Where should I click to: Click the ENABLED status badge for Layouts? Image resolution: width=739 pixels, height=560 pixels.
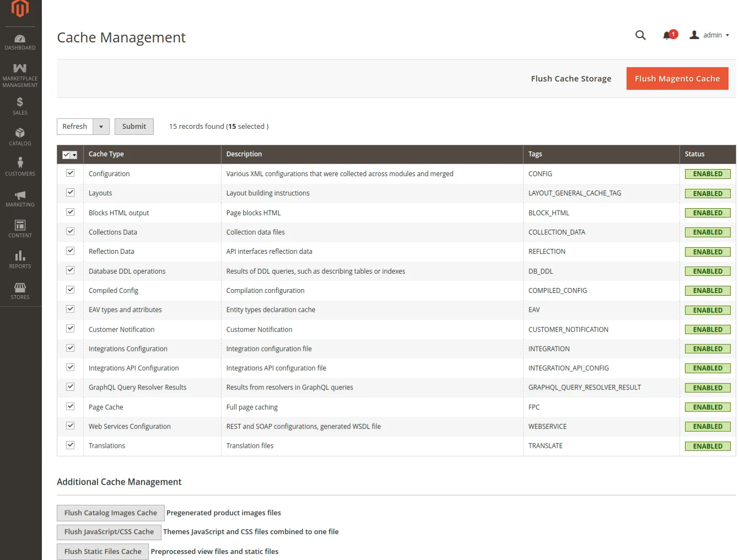pyautogui.click(x=707, y=193)
